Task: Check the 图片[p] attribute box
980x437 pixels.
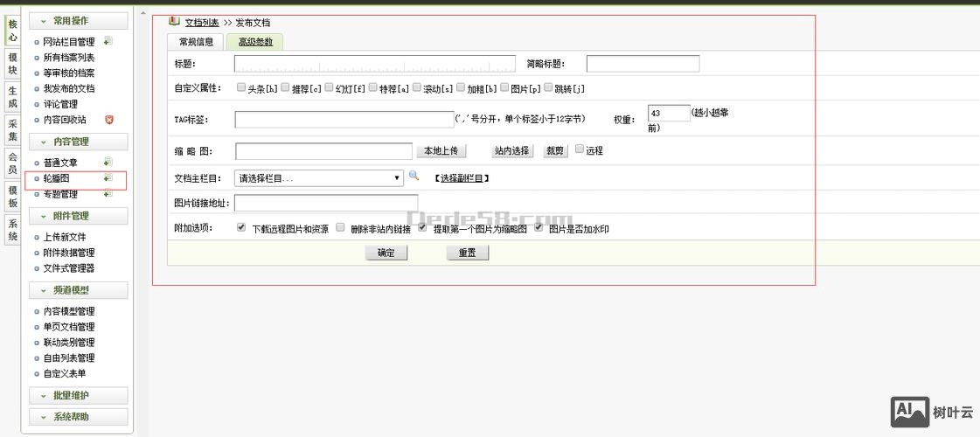Action: point(504,87)
